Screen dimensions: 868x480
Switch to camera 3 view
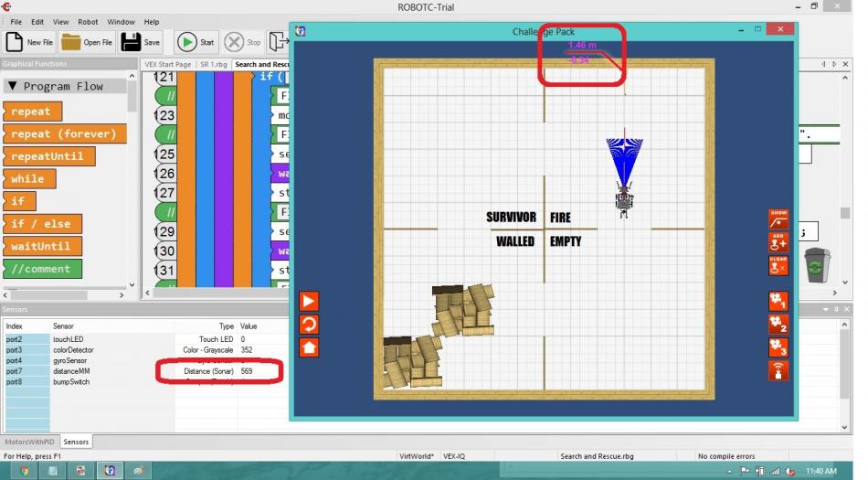pos(778,347)
